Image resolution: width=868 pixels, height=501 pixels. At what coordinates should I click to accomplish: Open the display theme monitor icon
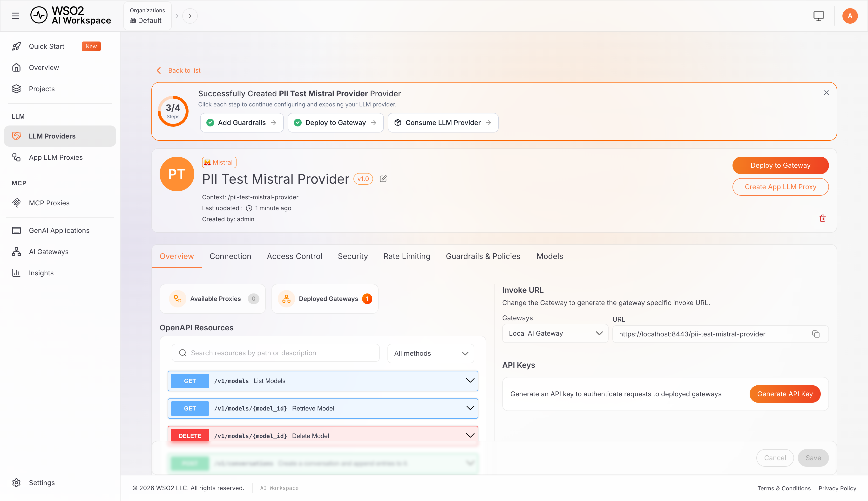[819, 16]
